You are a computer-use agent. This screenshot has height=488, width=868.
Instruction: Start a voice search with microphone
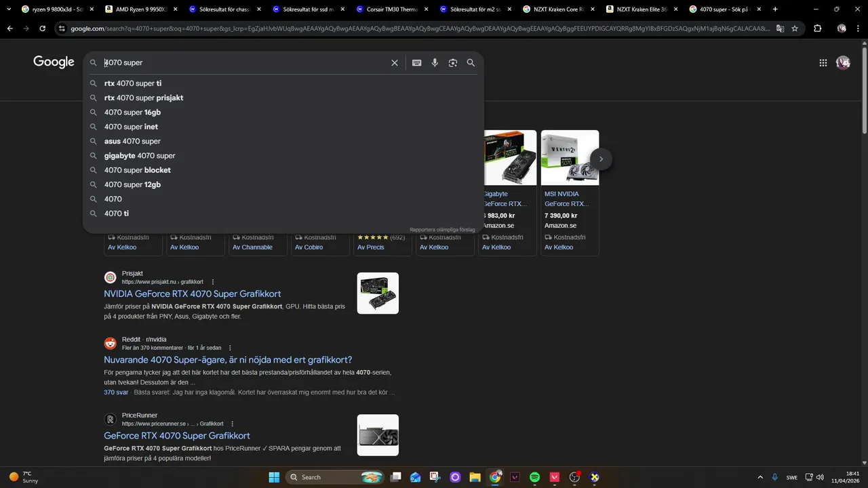pyautogui.click(x=435, y=62)
